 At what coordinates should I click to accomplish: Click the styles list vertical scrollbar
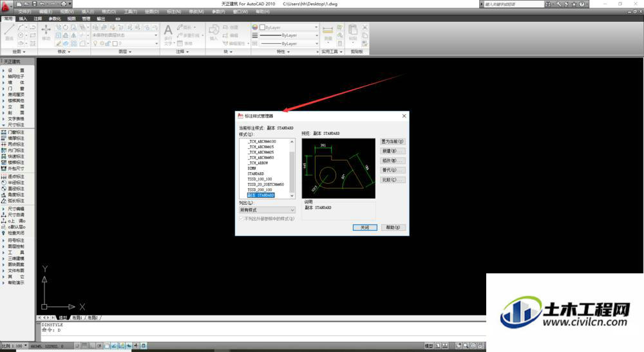click(292, 169)
